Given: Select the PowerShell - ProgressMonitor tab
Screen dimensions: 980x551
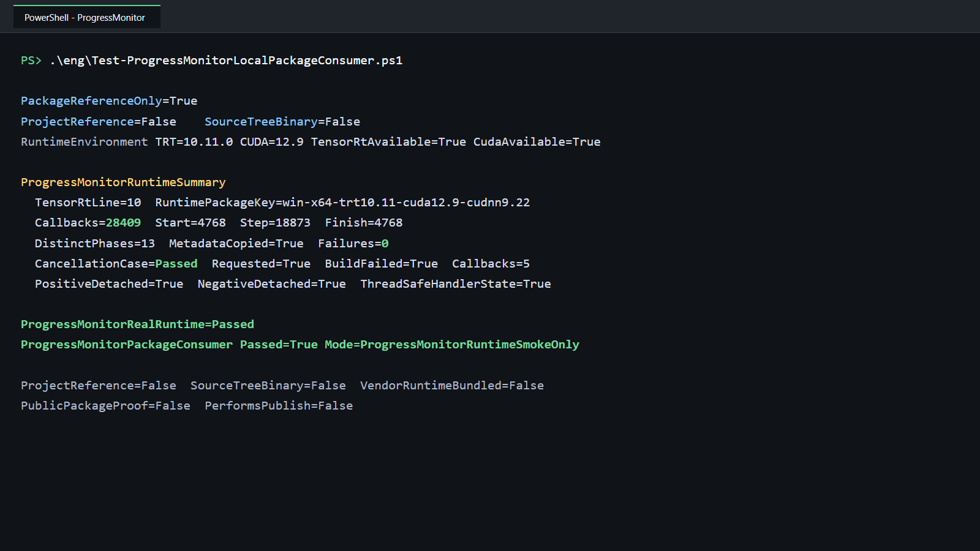Looking at the screenshot, I should [86, 17].
